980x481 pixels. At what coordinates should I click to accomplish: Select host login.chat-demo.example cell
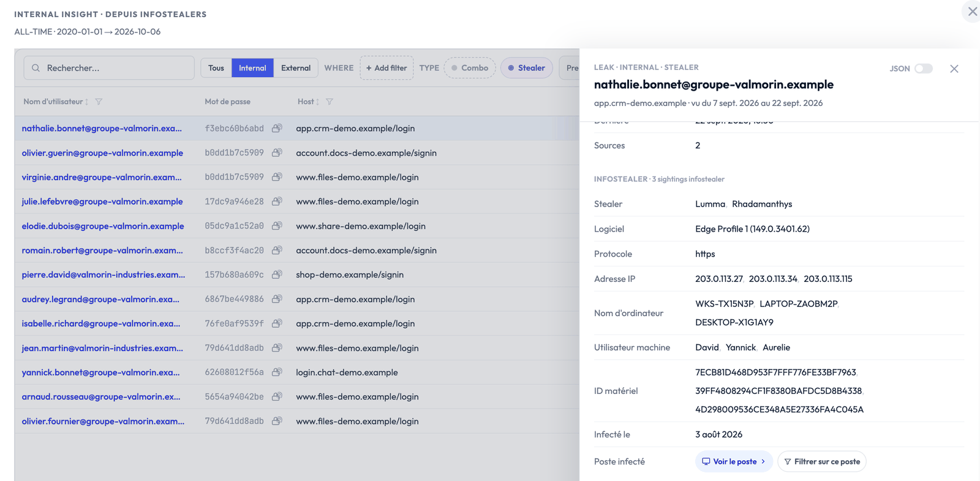347,372
